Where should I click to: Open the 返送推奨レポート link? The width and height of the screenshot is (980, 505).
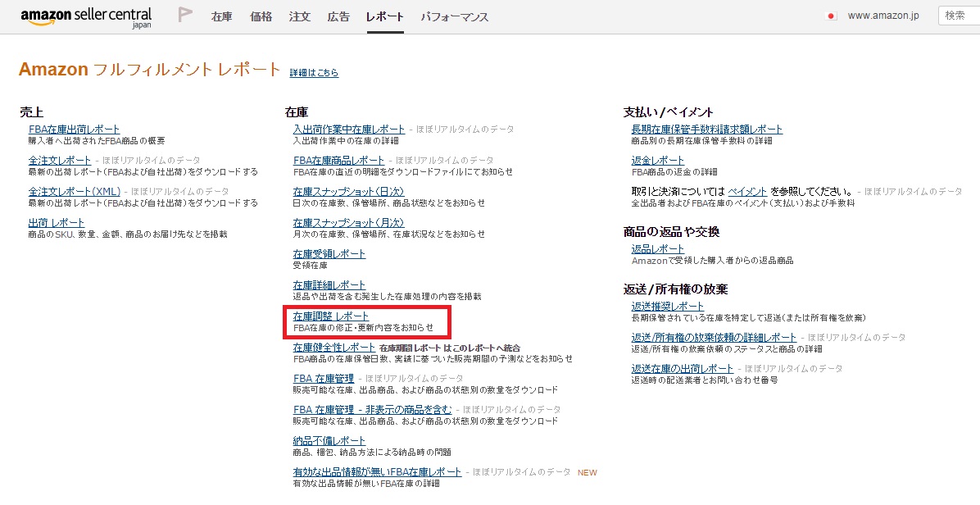(x=668, y=307)
